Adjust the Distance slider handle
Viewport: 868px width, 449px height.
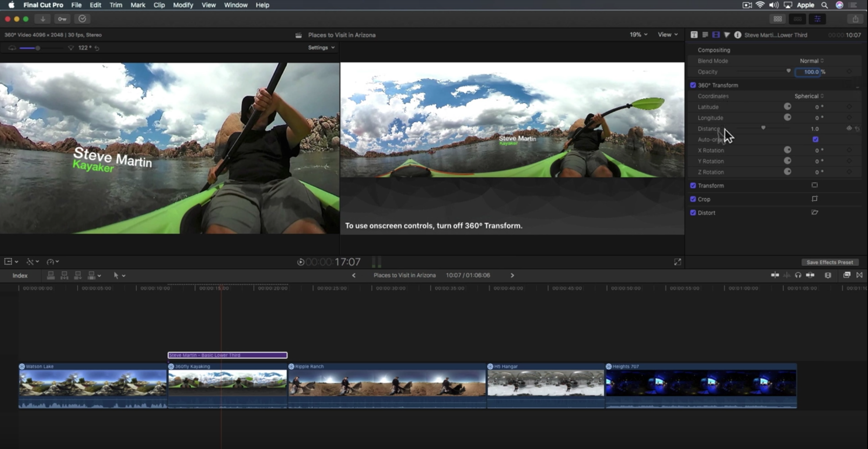763,128
